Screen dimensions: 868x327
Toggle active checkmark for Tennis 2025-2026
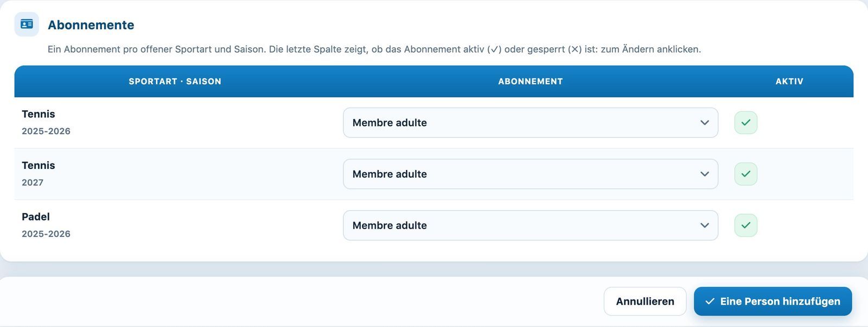coord(745,123)
